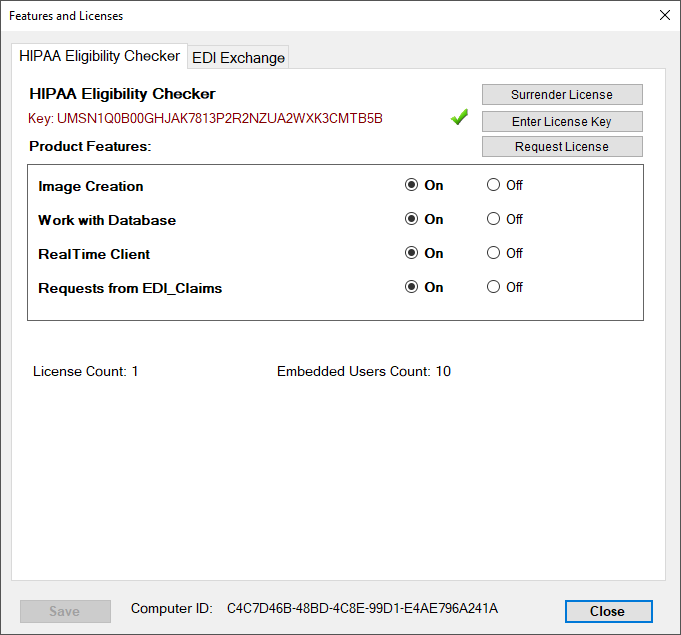Viewport: 681px width, 635px height.
Task: Click the Request License button
Action: tap(562, 146)
